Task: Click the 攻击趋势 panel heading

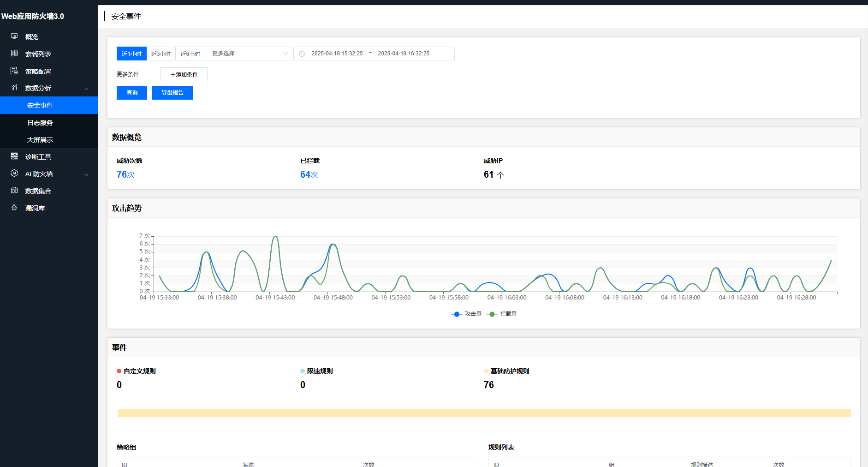Action: 127,208
